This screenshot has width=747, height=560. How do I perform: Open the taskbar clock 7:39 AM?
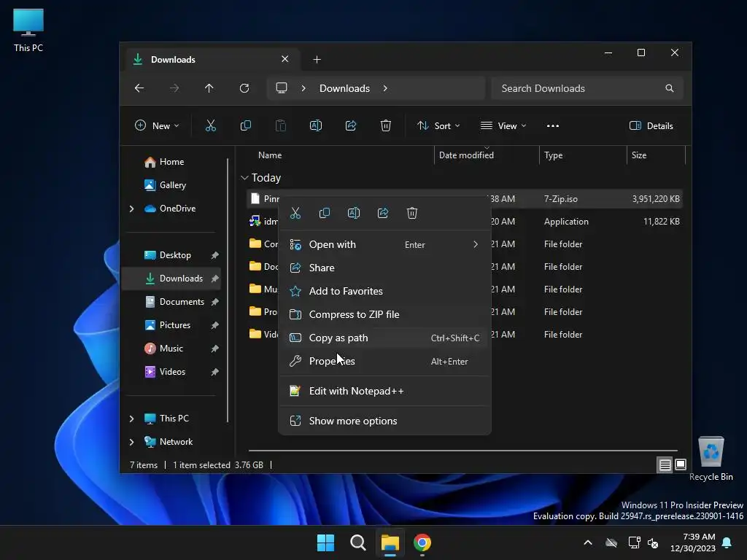click(x=693, y=542)
